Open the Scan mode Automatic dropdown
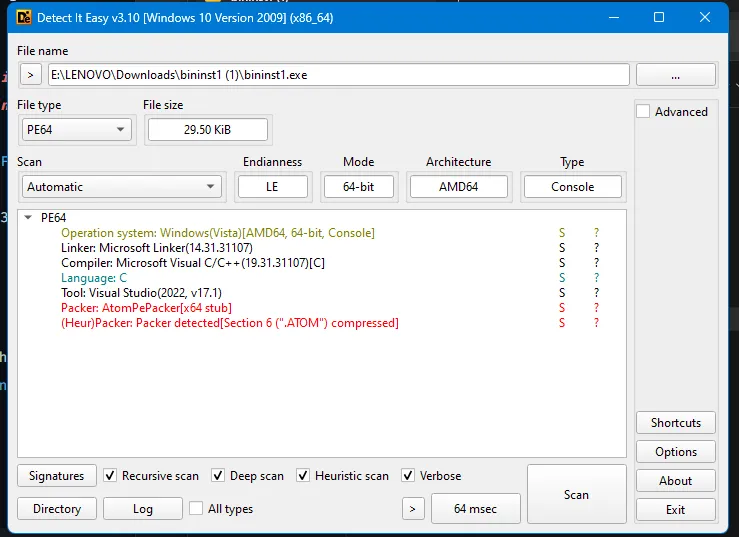739x537 pixels. coord(122,187)
